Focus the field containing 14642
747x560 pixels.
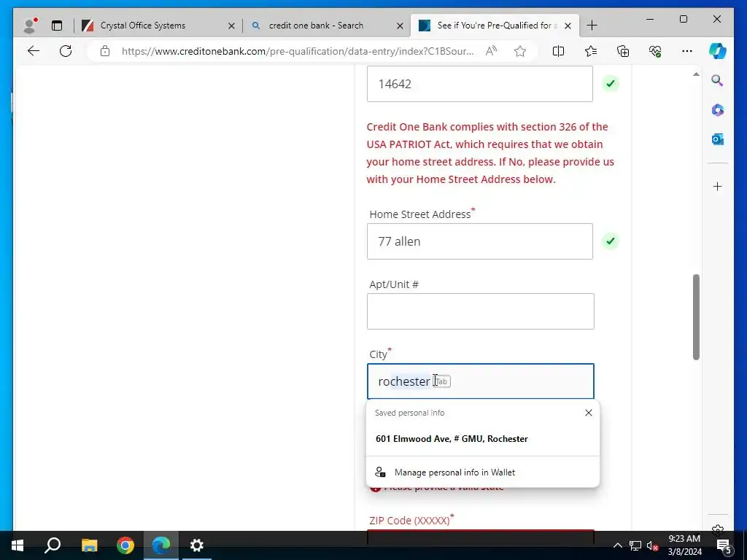(x=480, y=84)
